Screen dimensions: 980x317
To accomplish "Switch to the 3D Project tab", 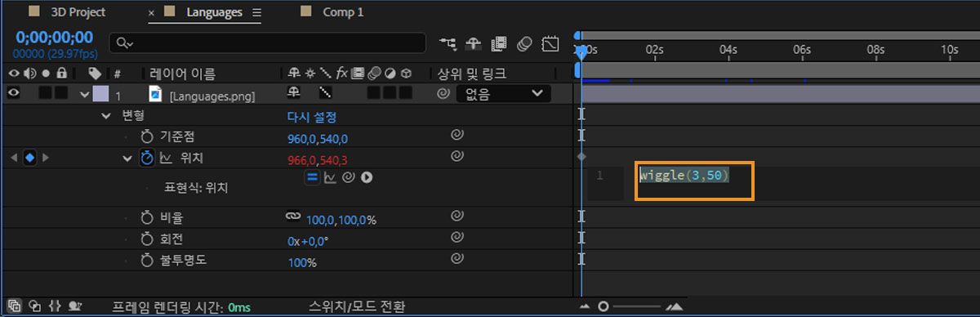I will [x=78, y=12].
